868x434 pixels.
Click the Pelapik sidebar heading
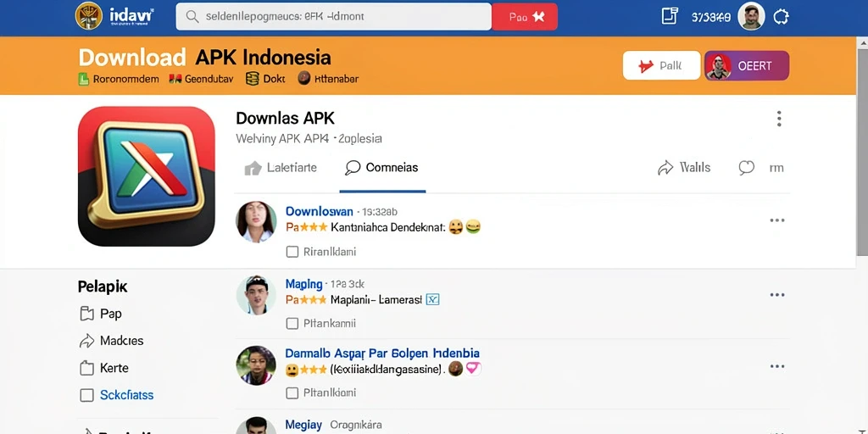coord(103,287)
